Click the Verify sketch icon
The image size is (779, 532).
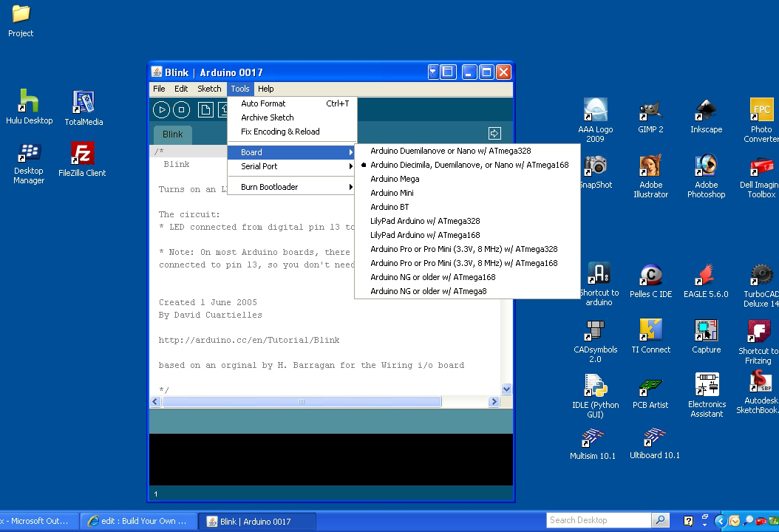pyautogui.click(x=162, y=109)
